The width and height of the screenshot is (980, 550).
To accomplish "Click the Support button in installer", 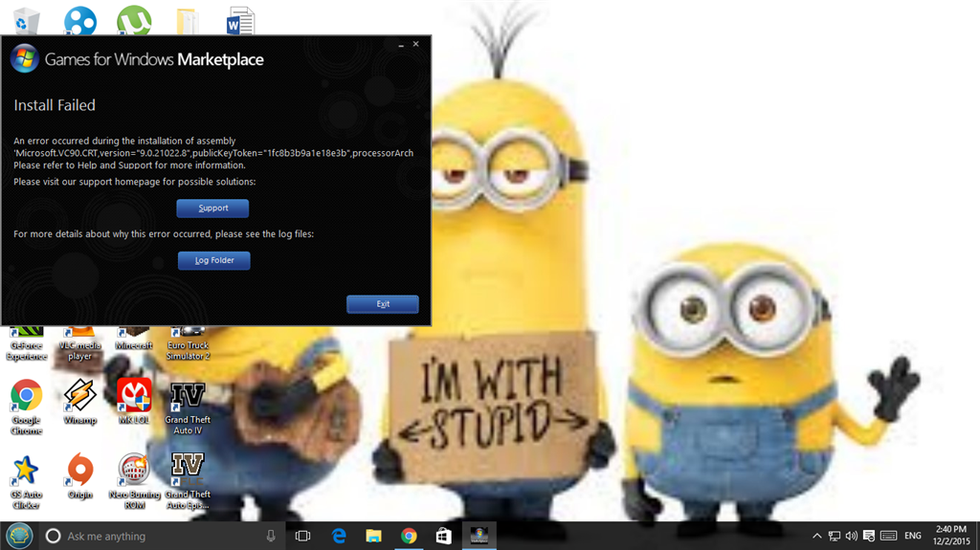I will 212,209.
